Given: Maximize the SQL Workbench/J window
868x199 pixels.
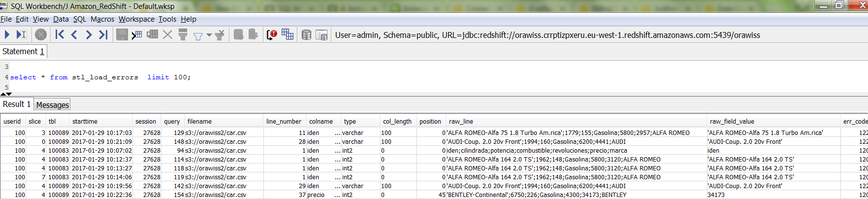Looking at the screenshot, I should pyautogui.click(x=839, y=5).
